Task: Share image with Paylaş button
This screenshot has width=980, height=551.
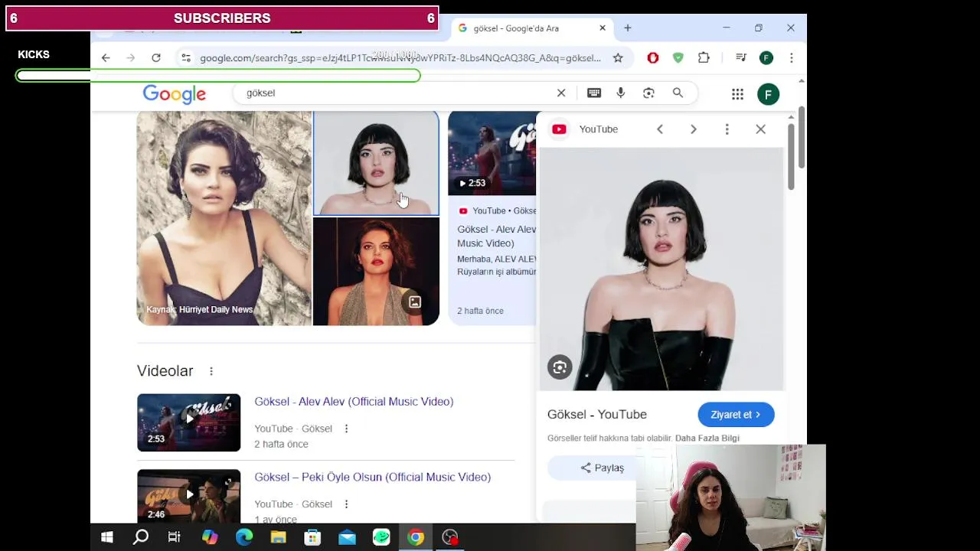Action: point(603,468)
